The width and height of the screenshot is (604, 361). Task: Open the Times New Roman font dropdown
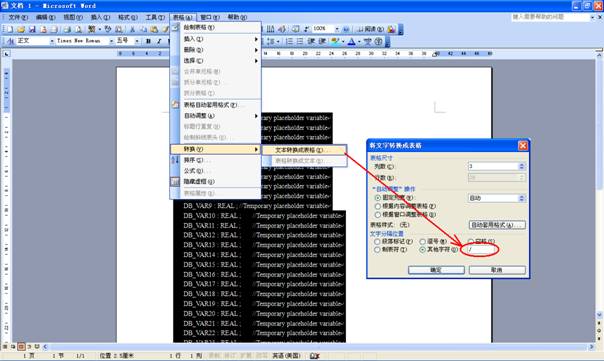[111, 41]
